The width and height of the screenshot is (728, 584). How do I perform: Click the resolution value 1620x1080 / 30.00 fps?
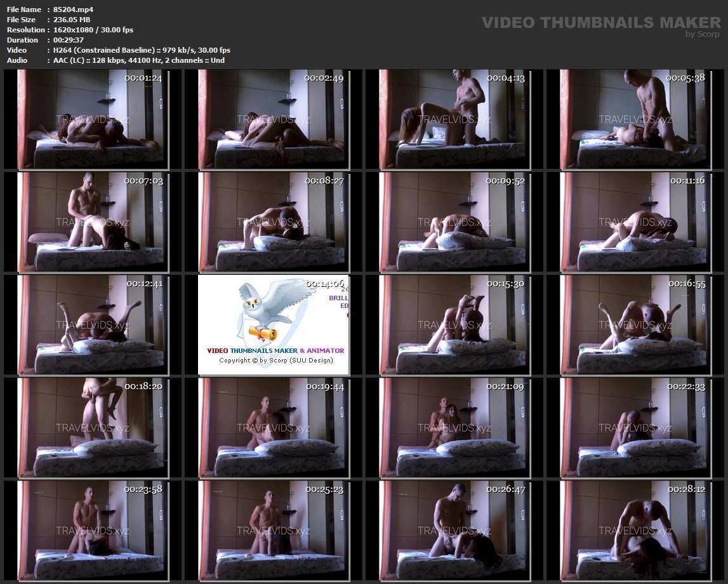coord(93,30)
